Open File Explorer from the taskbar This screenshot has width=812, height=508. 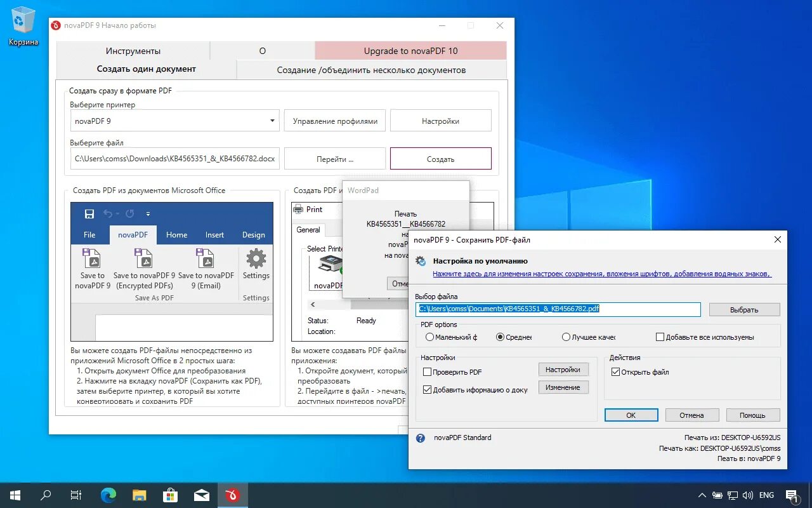pos(140,495)
